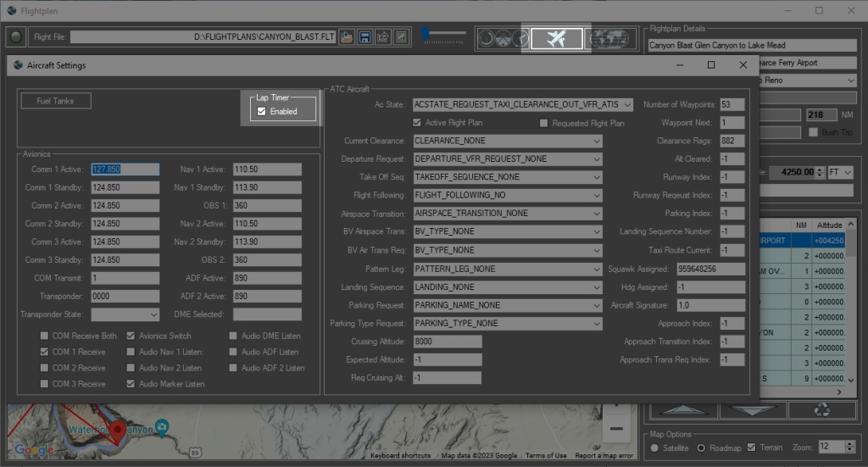The width and height of the screenshot is (868, 467).
Task: Move waypoint up with triangle button
Action: 684,410
